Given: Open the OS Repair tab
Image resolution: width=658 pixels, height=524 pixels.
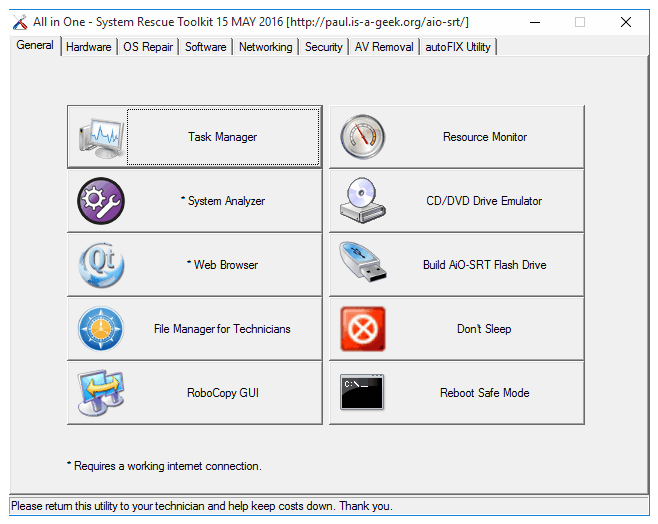Looking at the screenshot, I should tap(148, 47).
